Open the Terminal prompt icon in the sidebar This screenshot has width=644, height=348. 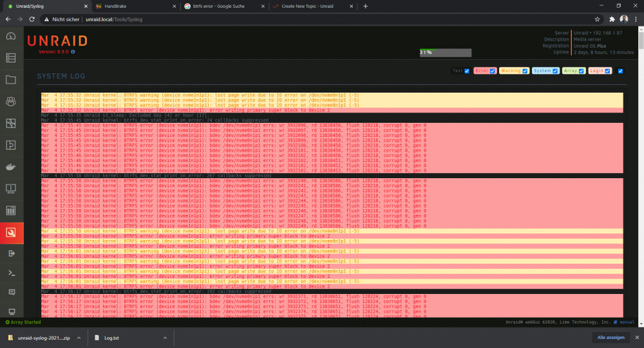[x=12, y=273]
